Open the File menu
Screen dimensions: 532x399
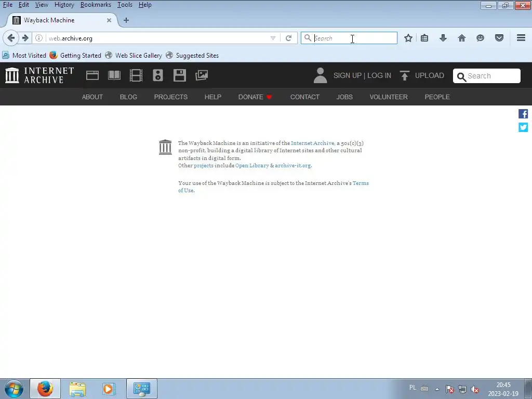7,5
